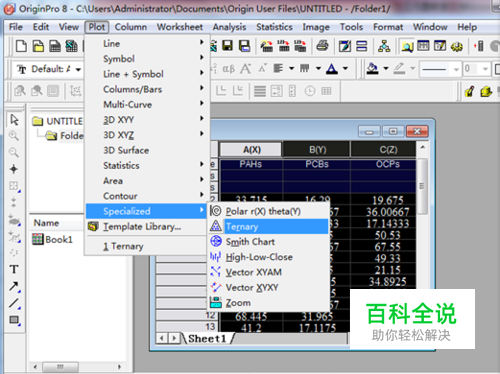Click the worksheet vertical scrollbar thumb
The width and height of the screenshot is (500, 374).
422,187
